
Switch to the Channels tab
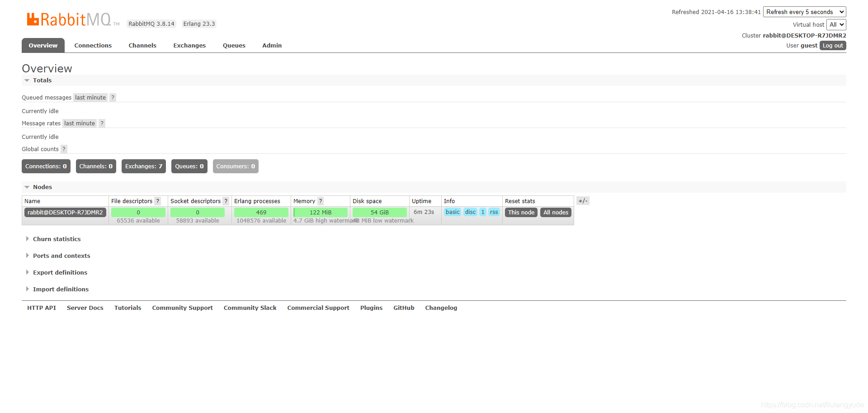tap(142, 46)
